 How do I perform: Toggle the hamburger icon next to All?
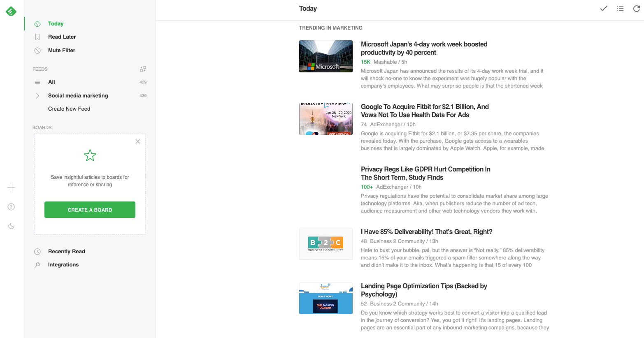pos(37,82)
